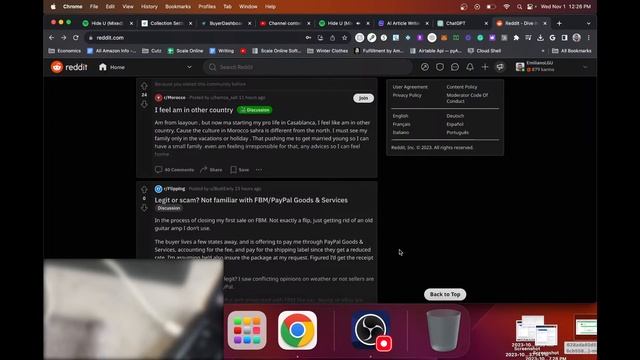The height and width of the screenshot is (360, 640).
Task: Open the Popular icon in Reddit header
Action: tap(424, 67)
